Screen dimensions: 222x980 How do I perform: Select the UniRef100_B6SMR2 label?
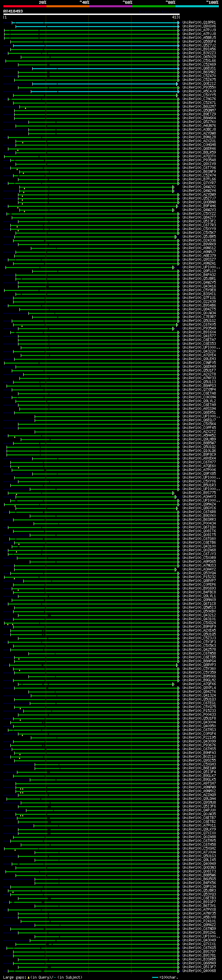pos(199,72)
